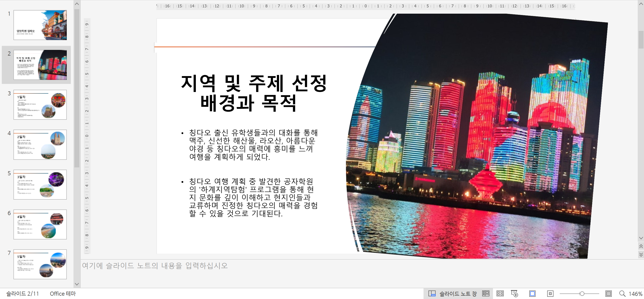Click the zoom out square icon
644x299 pixels.
[550, 293]
